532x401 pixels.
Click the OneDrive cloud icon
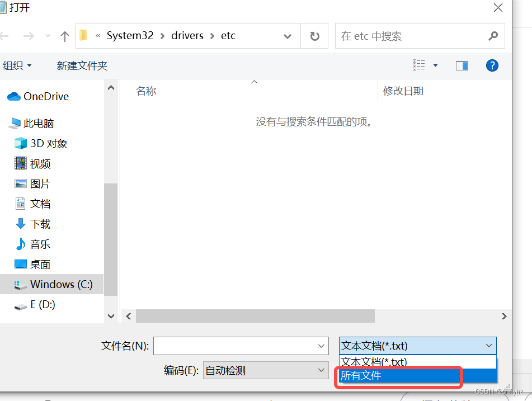[14, 96]
